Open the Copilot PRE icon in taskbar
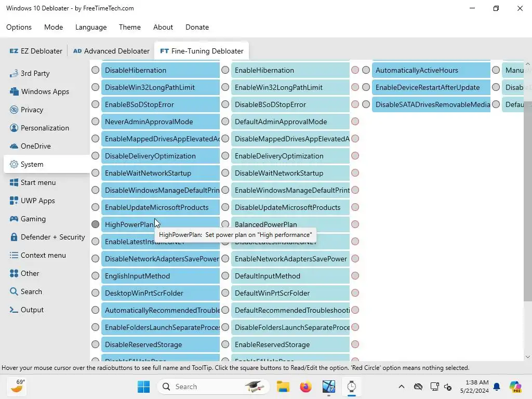532x399 pixels. click(515, 387)
